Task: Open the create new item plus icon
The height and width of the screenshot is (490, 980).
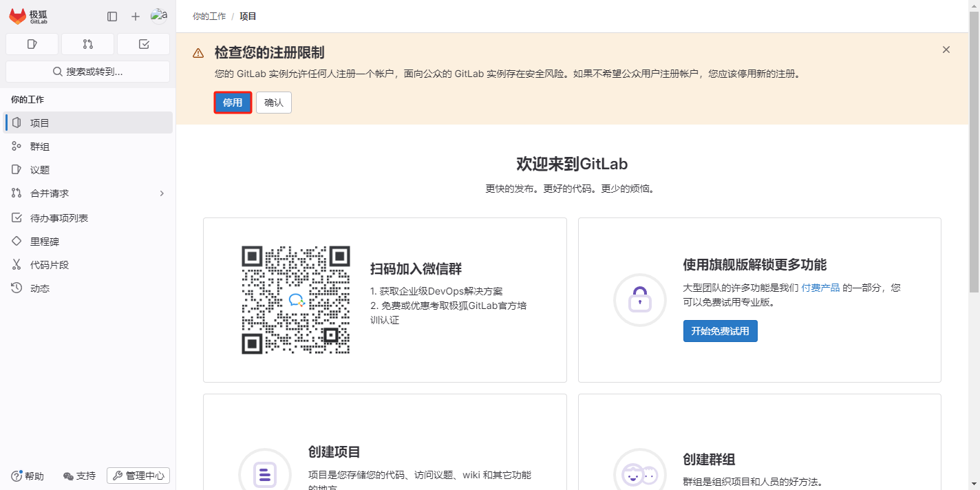Action: coord(135,16)
